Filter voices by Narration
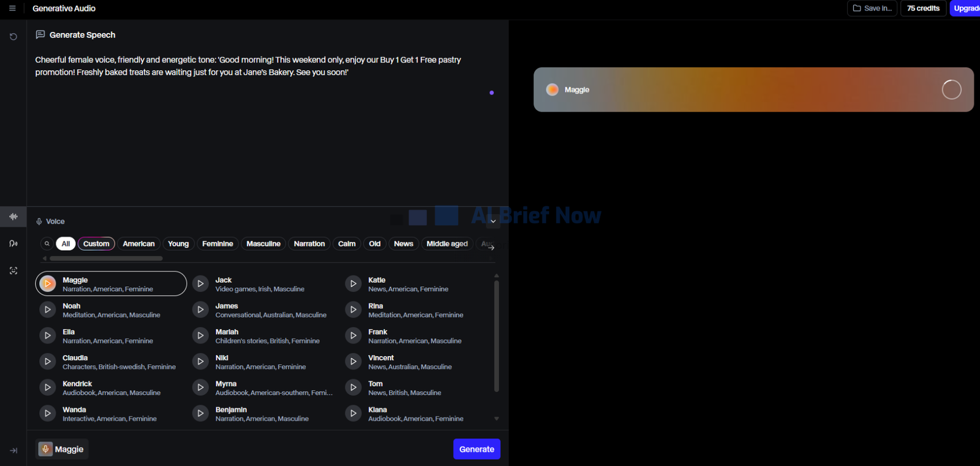 click(309, 243)
